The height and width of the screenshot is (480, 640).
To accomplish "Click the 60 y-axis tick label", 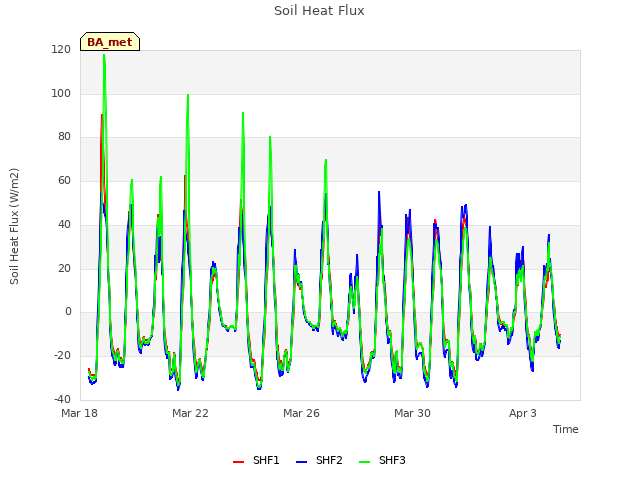I will click(64, 180).
